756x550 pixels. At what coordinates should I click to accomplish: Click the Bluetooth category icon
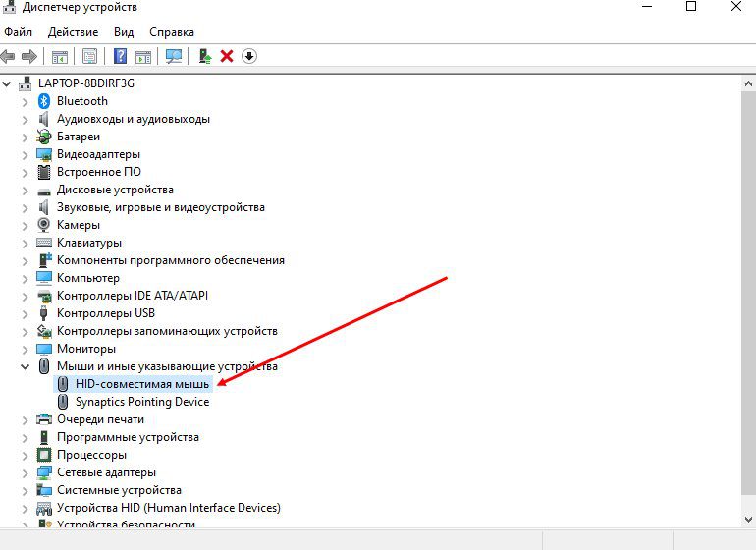[44, 101]
